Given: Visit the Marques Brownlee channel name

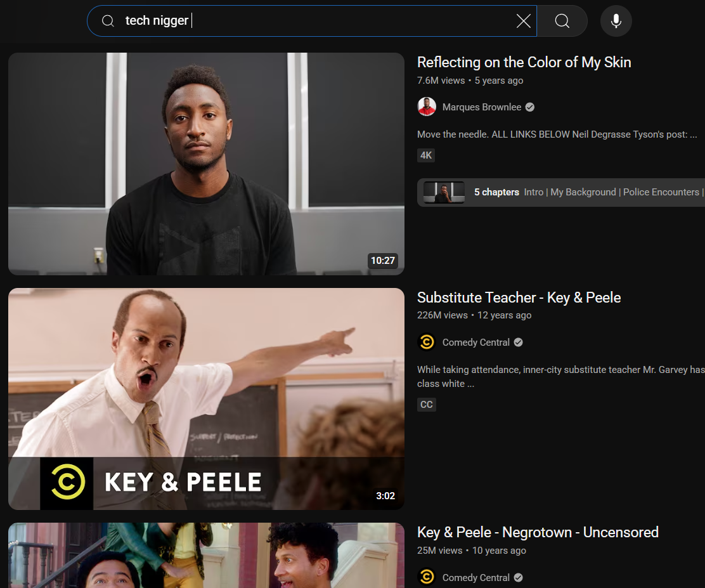Looking at the screenshot, I should (482, 107).
